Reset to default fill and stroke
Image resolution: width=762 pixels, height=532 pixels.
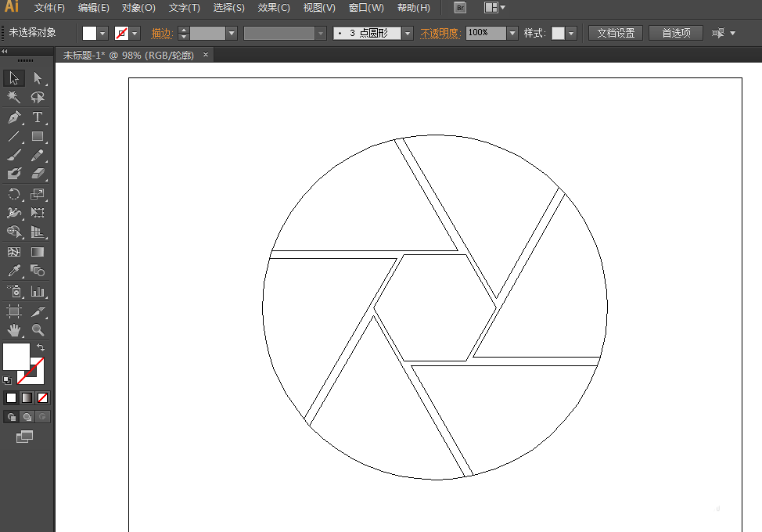point(7,380)
